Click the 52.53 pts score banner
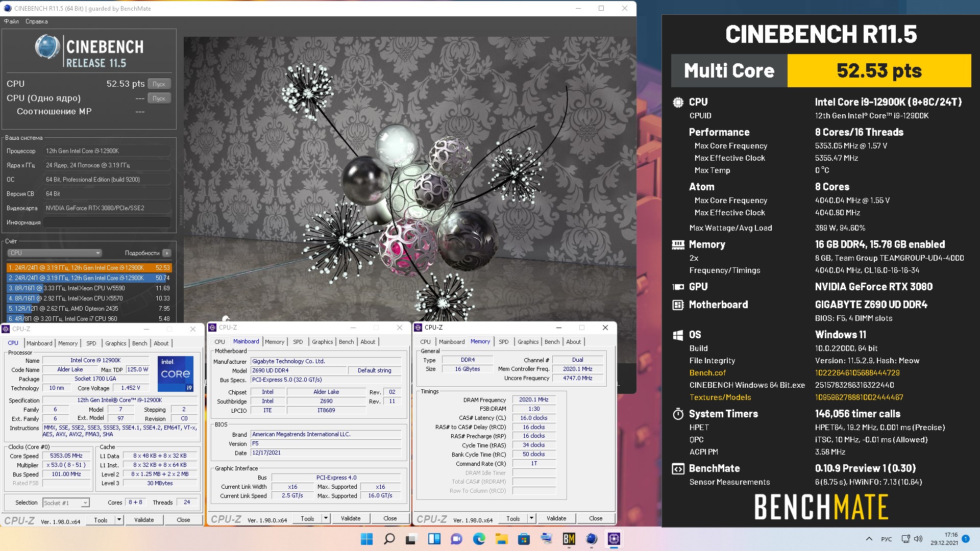The width and height of the screenshot is (980, 551). 879,70
